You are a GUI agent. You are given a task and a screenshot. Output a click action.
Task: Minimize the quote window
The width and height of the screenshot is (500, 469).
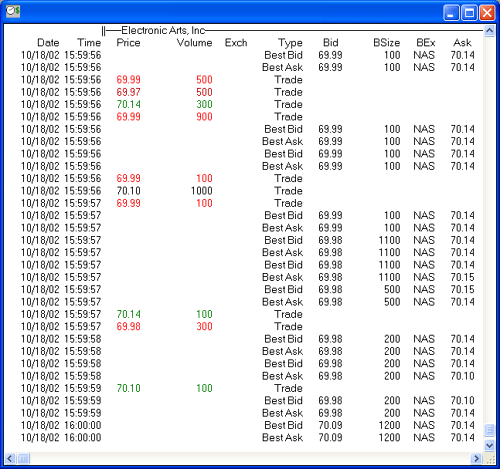pyautogui.click(x=451, y=13)
